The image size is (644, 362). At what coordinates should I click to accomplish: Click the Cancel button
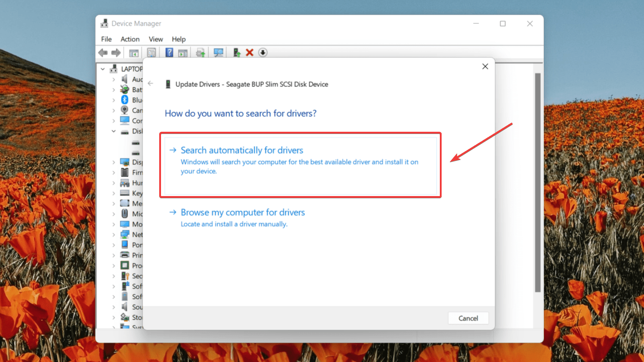468,318
